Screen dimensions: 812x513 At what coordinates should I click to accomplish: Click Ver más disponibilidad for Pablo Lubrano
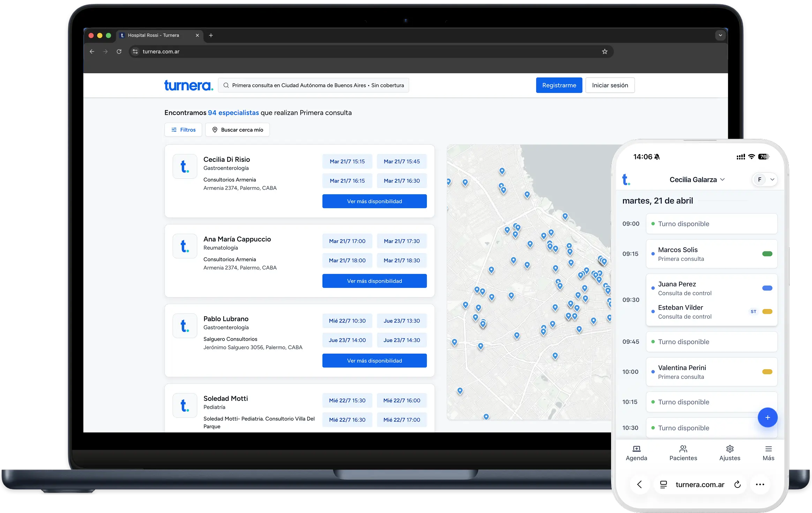click(x=375, y=360)
